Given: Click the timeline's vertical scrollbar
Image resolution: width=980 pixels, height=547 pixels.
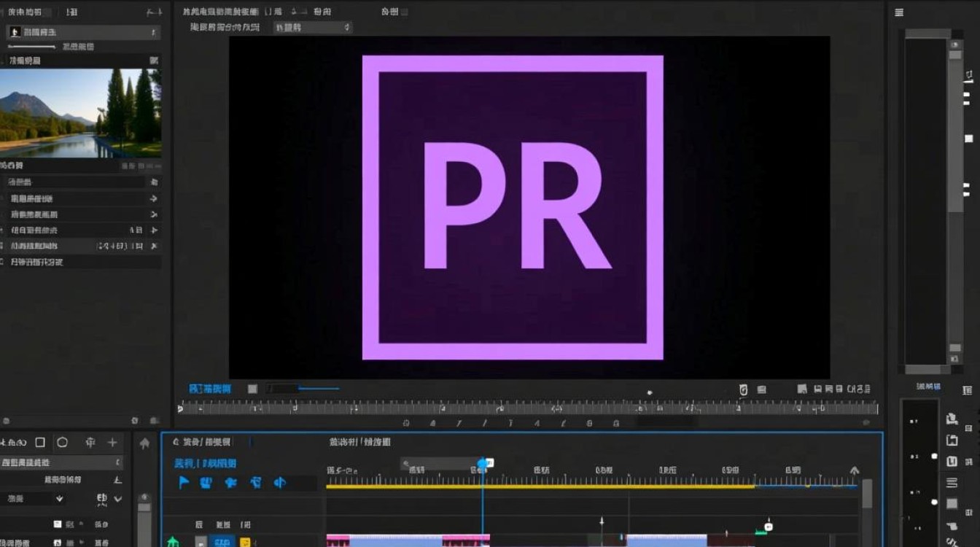Looking at the screenshot, I should [x=867, y=494].
